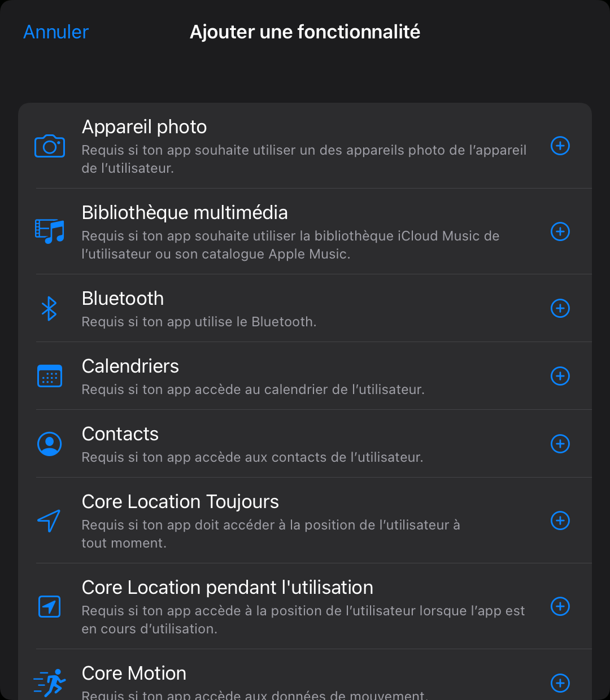Select the Calendriers row title
The height and width of the screenshot is (700, 610).
click(130, 366)
